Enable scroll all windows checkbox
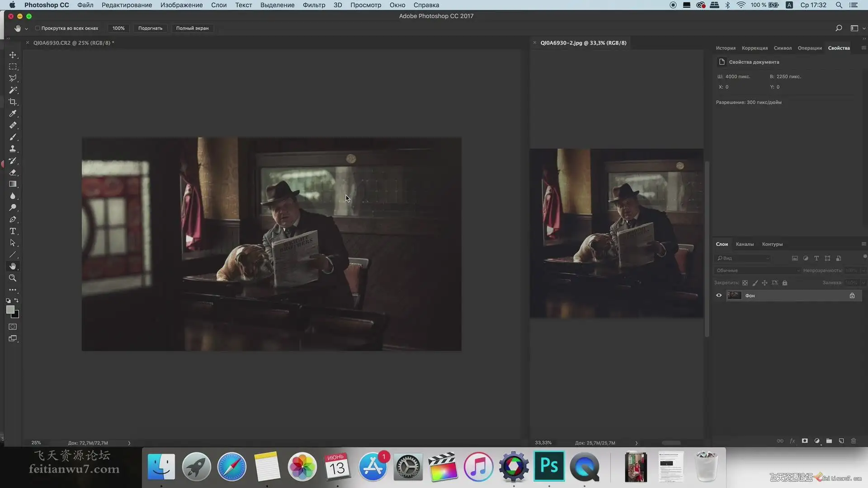This screenshot has height=488, width=868. tap(38, 28)
